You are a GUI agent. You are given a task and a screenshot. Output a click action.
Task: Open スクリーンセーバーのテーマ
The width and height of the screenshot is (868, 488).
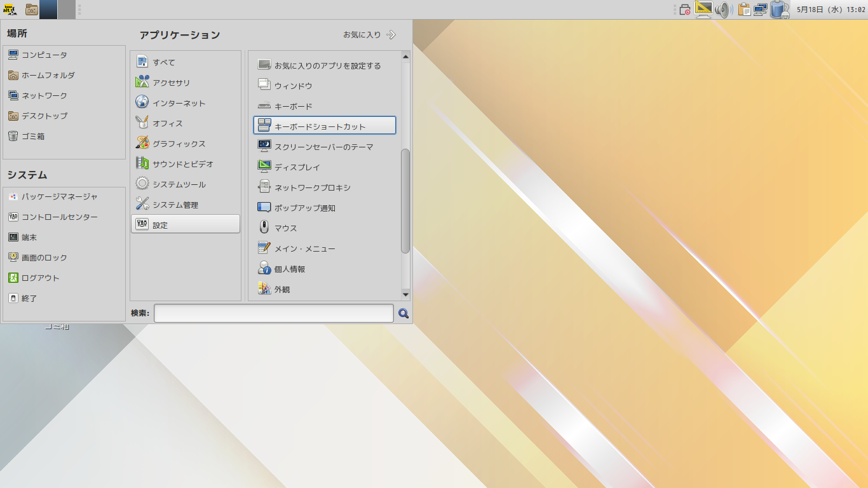[325, 147]
